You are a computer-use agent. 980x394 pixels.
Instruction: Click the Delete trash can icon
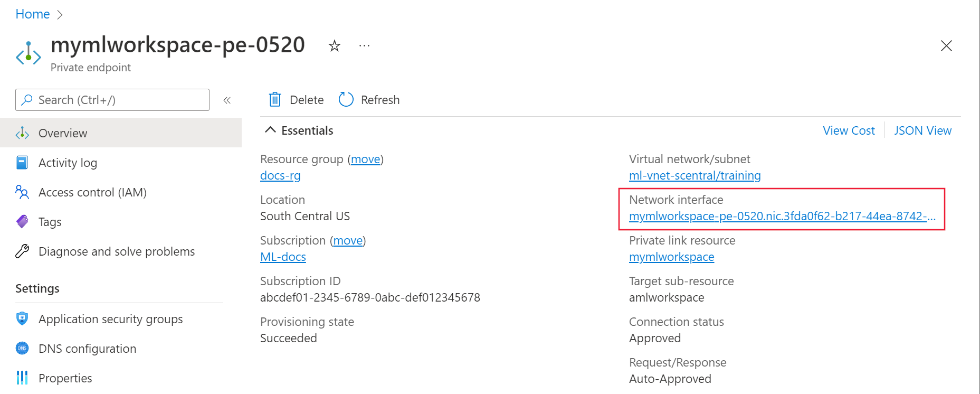275,99
